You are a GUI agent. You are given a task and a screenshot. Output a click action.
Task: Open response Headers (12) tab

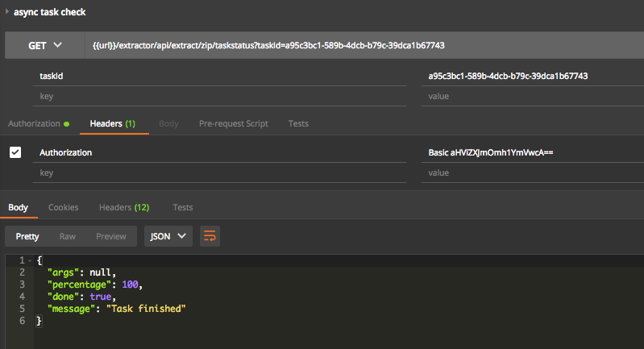tap(124, 207)
